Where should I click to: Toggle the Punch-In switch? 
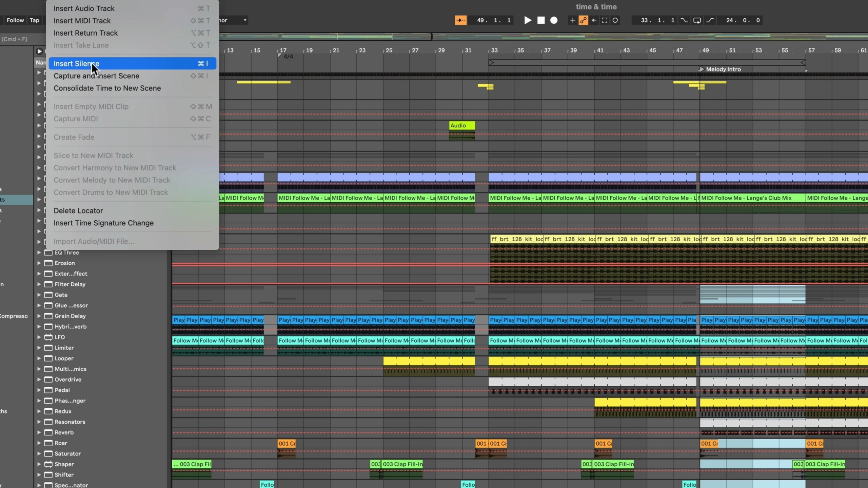click(684, 20)
